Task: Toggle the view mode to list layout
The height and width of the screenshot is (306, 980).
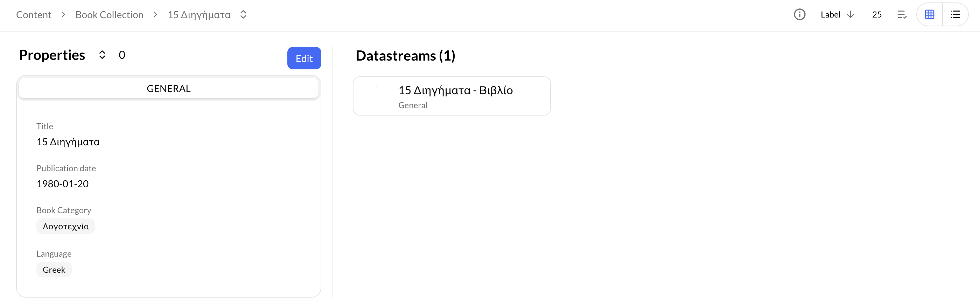Action: tap(955, 14)
